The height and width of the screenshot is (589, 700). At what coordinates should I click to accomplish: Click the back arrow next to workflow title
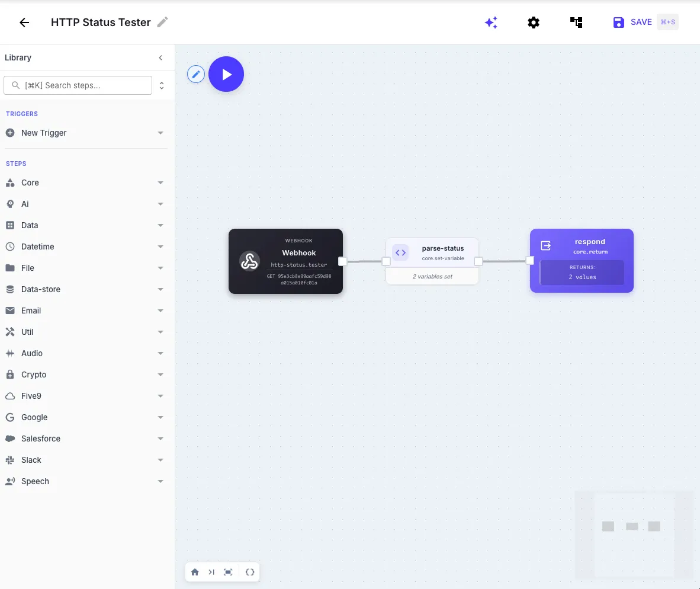pos(24,22)
